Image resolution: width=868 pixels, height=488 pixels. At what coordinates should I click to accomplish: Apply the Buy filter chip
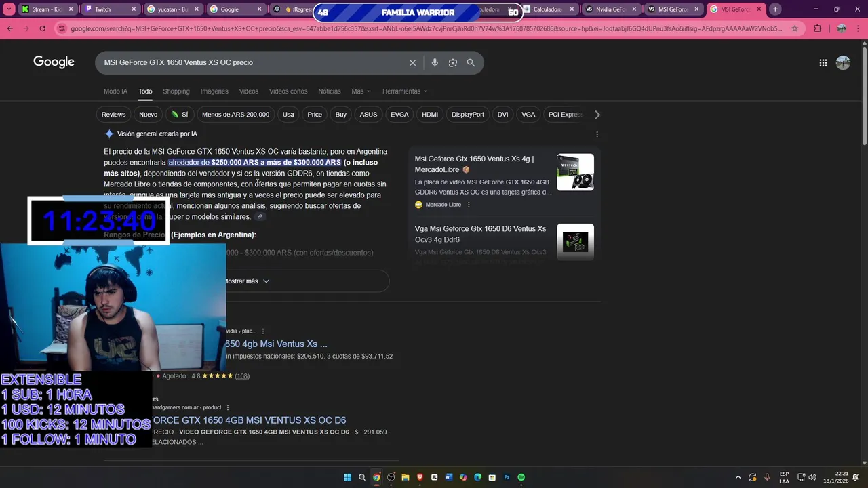(x=341, y=115)
